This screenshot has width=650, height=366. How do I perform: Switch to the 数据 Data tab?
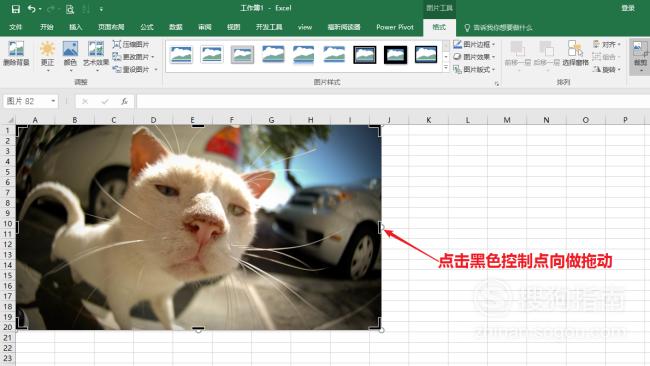pyautogui.click(x=176, y=27)
